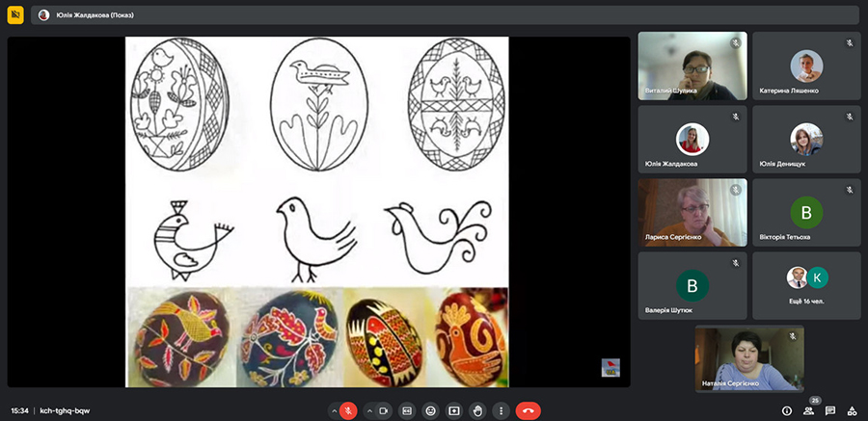The image size is (868, 421).
Task: Select Валерія Шутюк participant tile
Action: pyautogui.click(x=692, y=286)
